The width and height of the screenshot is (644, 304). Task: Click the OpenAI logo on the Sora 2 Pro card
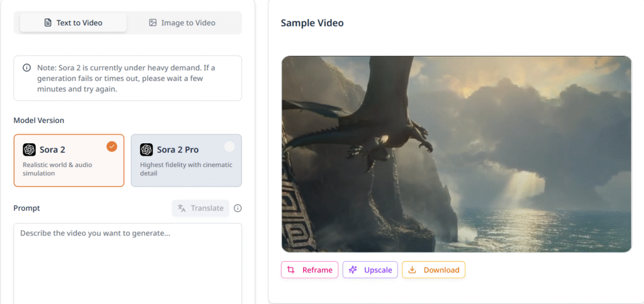coord(147,149)
